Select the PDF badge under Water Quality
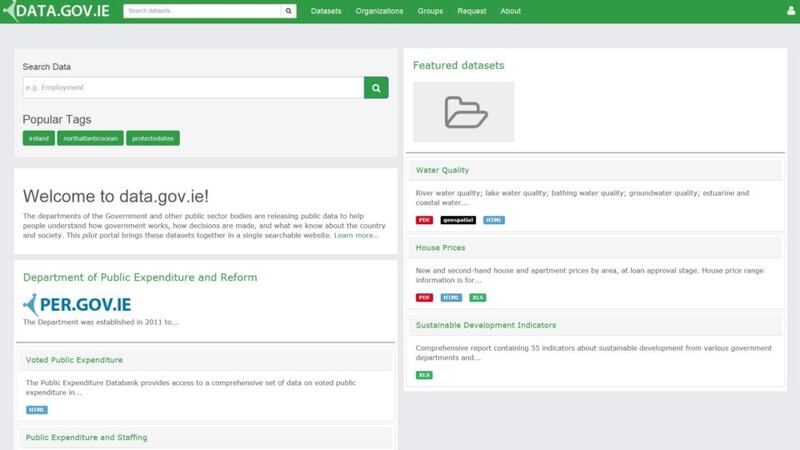 tap(424, 219)
